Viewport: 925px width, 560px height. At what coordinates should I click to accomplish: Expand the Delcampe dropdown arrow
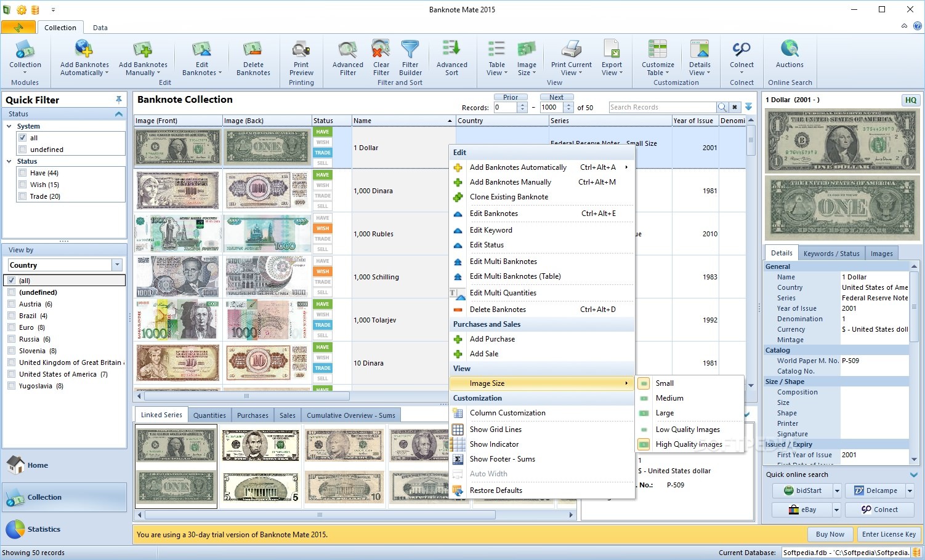[x=910, y=490]
